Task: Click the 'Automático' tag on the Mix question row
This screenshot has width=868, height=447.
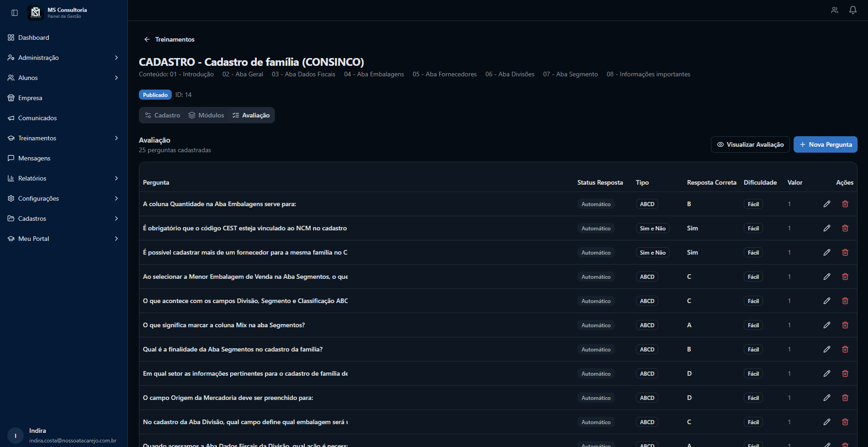Action: [596, 325]
